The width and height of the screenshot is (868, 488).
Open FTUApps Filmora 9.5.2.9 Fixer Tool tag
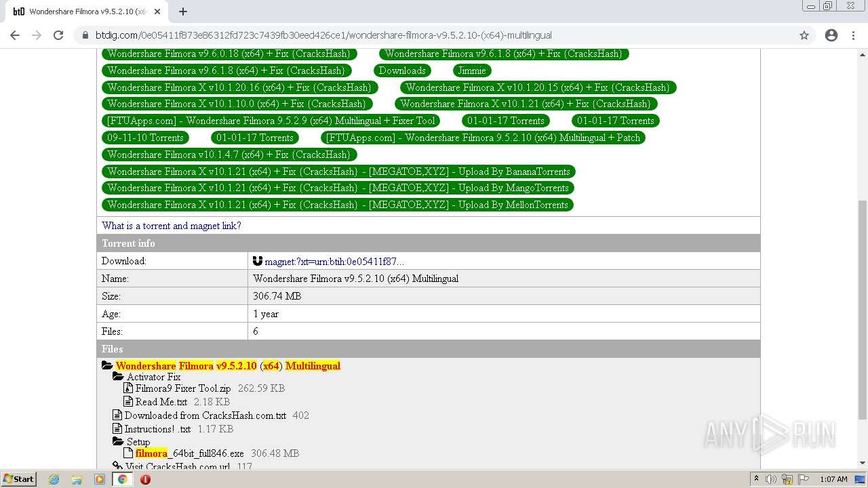click(271, 121)
